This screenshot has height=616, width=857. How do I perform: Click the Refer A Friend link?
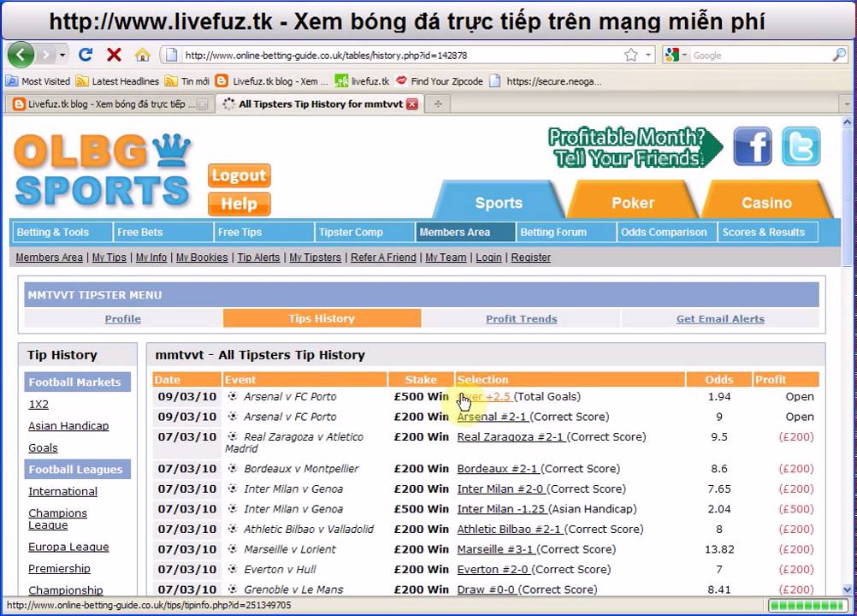point(383,258)
